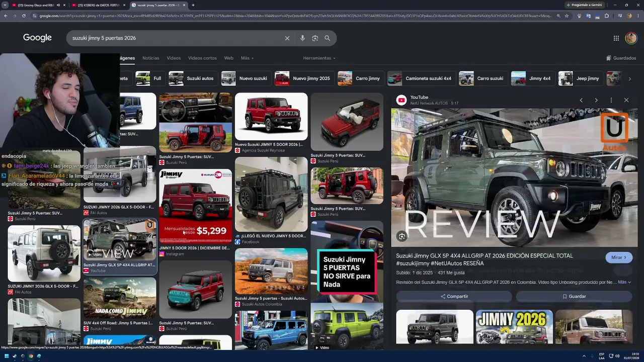The width and height of the screenshot is (644, 362).
Task: Switch to the ICEBERG de DATOS browser tab
Action: pos(99,5)
